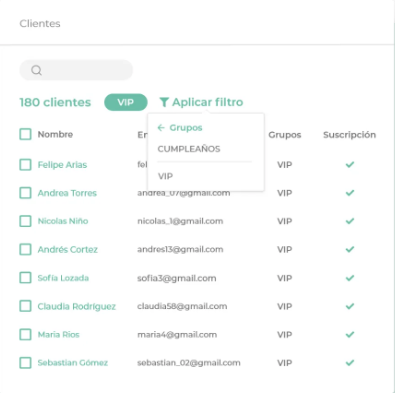395x393 pixels.
Task: Select the Sofía Lozada row checkbox
Action: tap(25, 278)
